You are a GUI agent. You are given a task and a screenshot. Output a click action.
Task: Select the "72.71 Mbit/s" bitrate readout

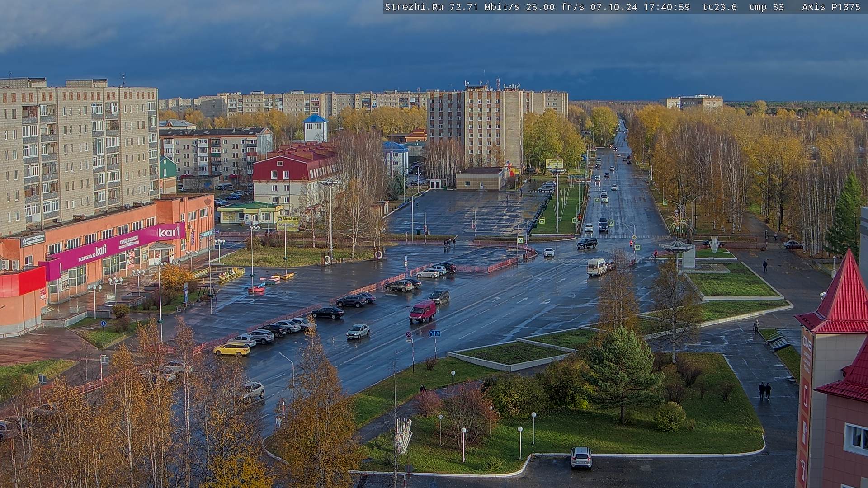click(485, 7)
